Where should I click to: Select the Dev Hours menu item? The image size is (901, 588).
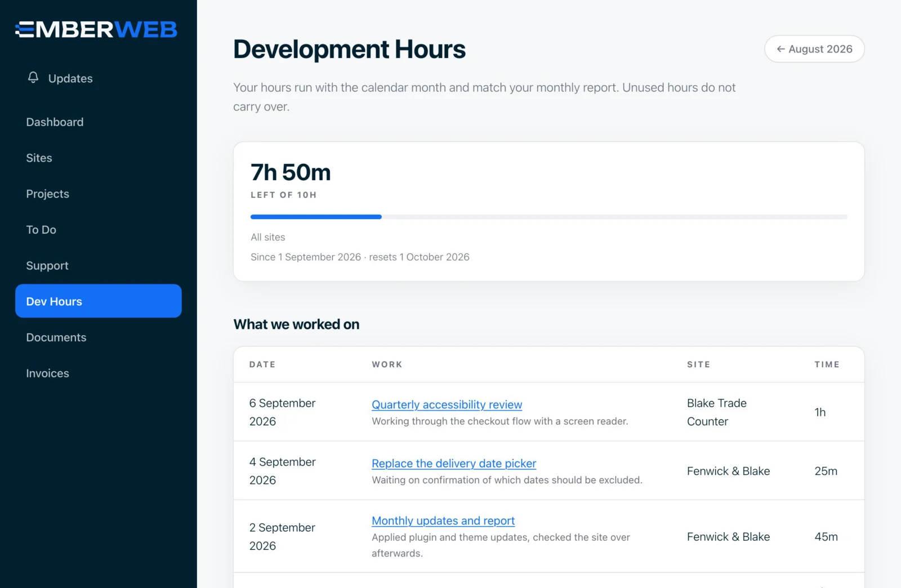(98, 301)
